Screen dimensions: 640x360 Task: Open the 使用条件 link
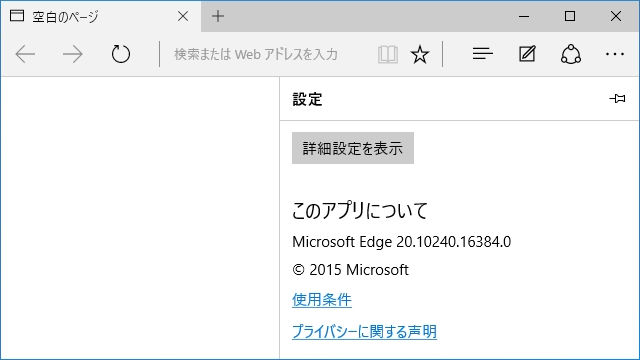[322, 300]
